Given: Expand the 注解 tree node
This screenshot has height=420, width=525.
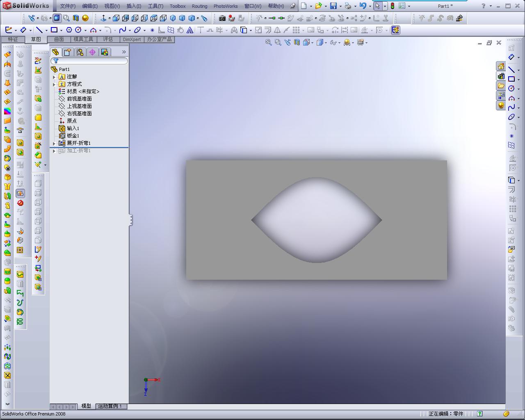Looking at the screenshot, I should click(x=54, y=77).
